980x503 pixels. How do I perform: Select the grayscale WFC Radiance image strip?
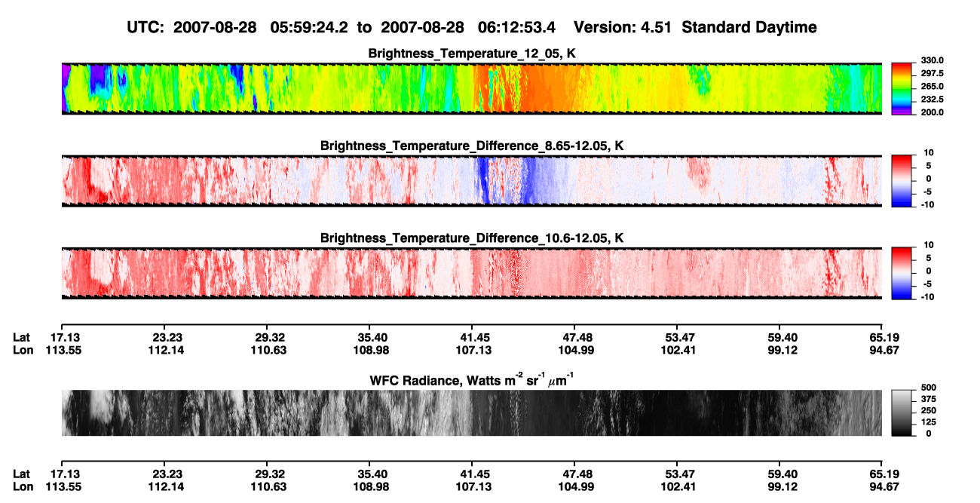click(472, 413)
